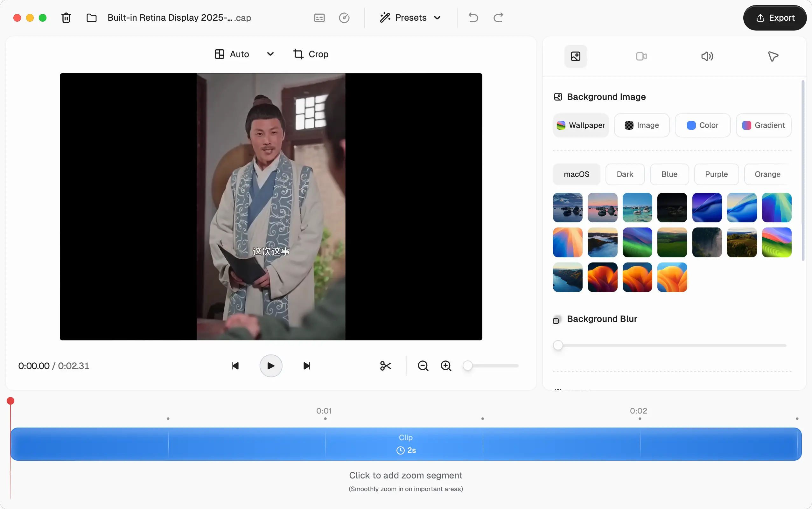Zoom out timeline with minus magnifier
The width and height of the screenshot is (812, 509).
[x=423, y=366]
